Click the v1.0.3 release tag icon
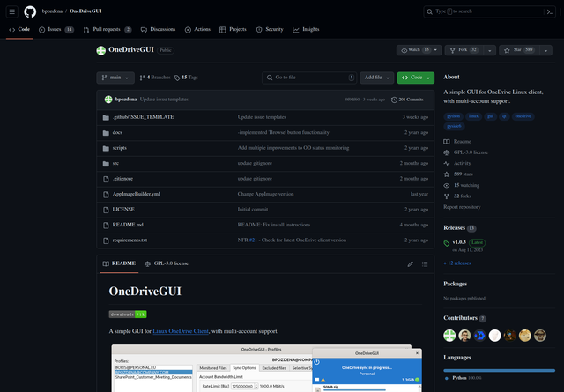Image resolution: width=564 pixels, height=392 pixels. click(447, 243)
